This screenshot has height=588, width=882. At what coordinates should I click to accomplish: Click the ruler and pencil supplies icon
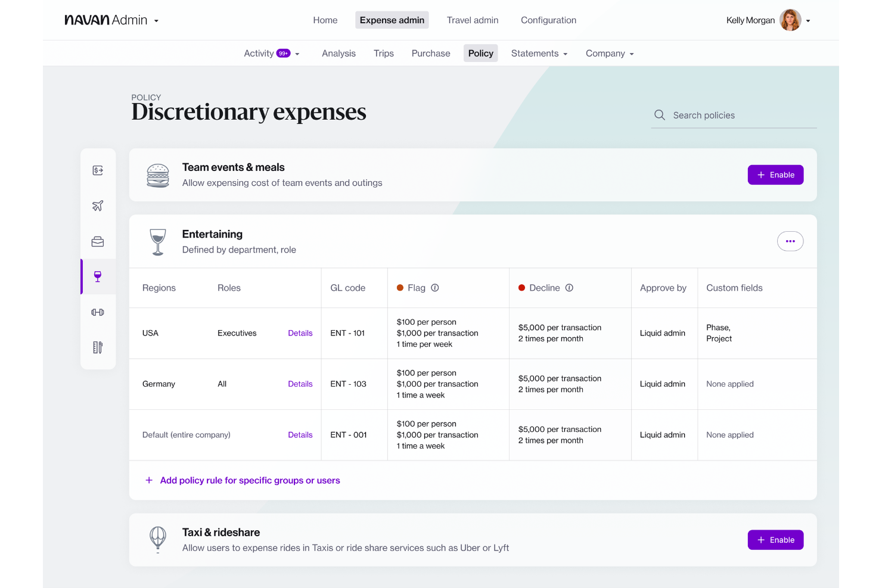[x=97, y=347]
